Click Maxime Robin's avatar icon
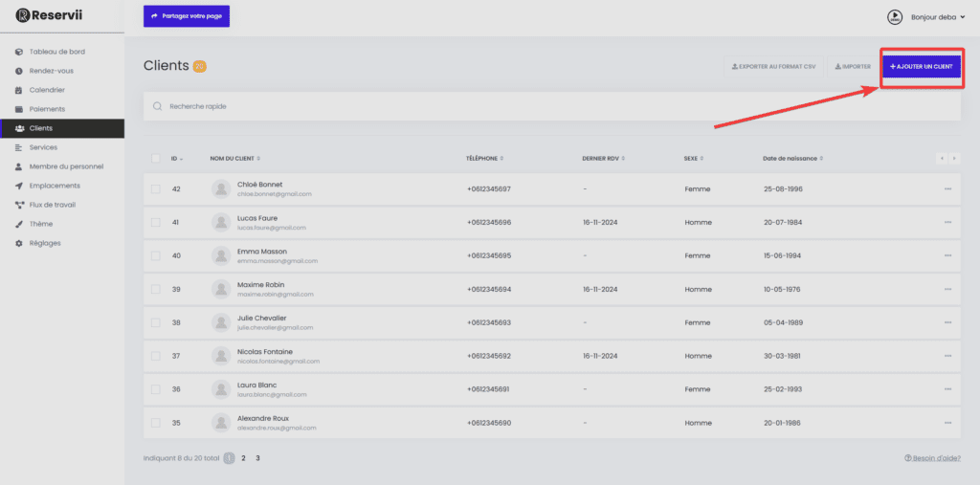 221,289
